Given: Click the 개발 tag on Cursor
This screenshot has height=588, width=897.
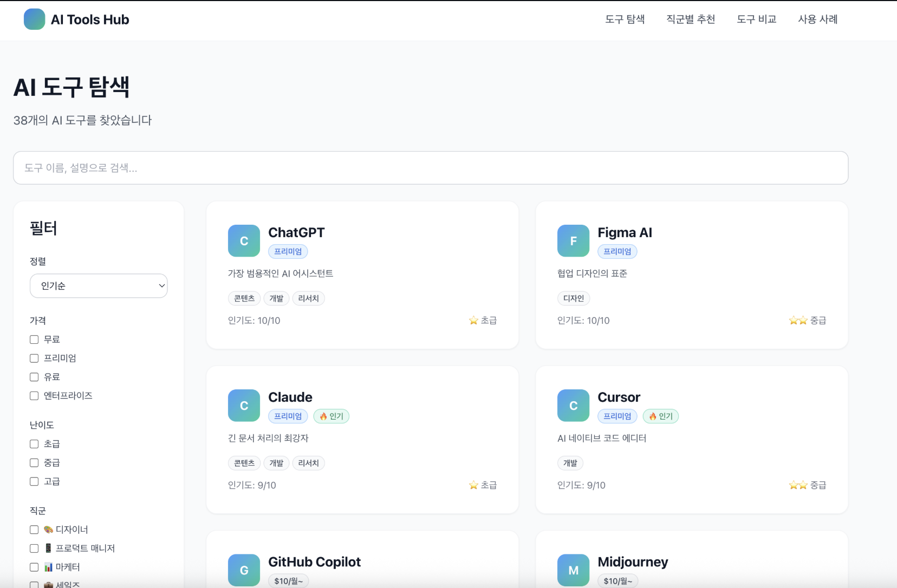Looking at the screenshot, I should [570, 463].
